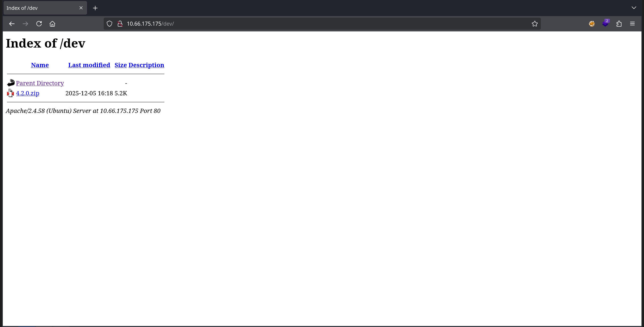The height and width of the screenshot is (327, 644).
Task: Click the browser back arrow
Action: (x=12, y=24)
